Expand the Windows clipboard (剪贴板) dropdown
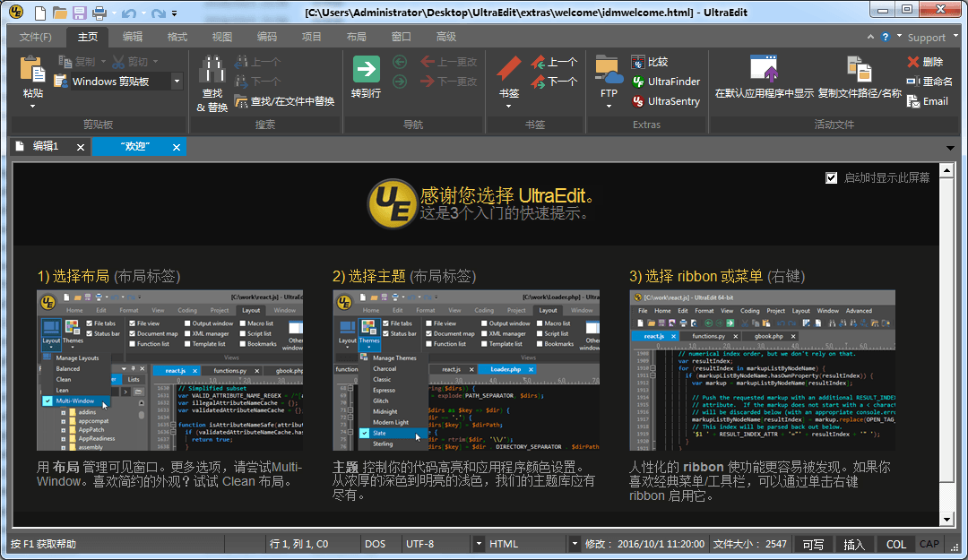This screenshot has width=968, height=560. point(177,82)
